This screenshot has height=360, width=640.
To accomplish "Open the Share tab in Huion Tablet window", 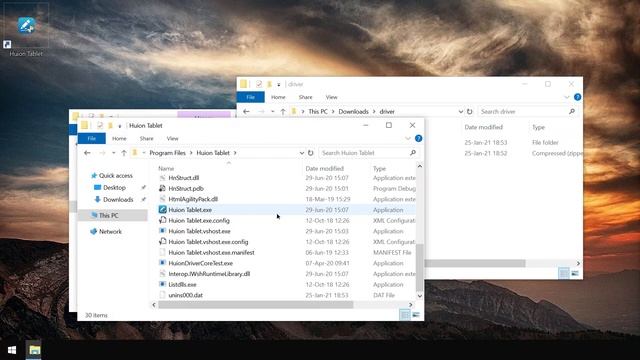I will click(x=146, y=138).
